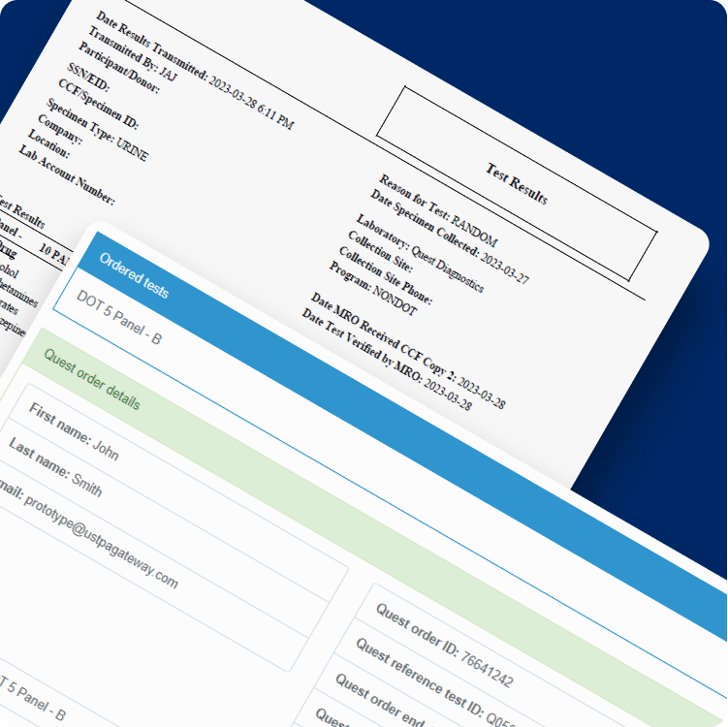
Task: Click the prototype@ustpagateway.com email
Action: [101, 542]
